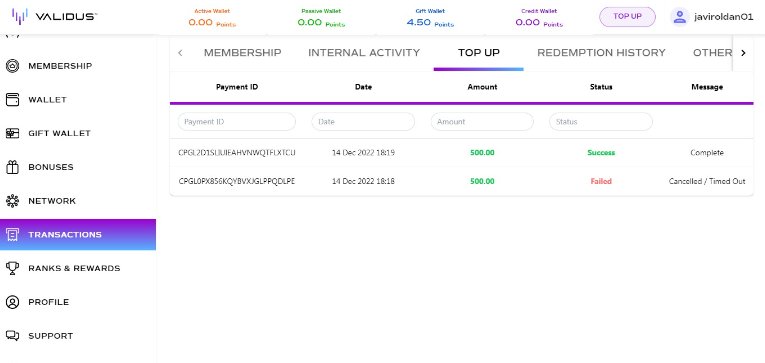Viewport: 765px width, 363px height.
Task: Click the Wallet icon in the sidebar
Action: click(x=12, y=100)
